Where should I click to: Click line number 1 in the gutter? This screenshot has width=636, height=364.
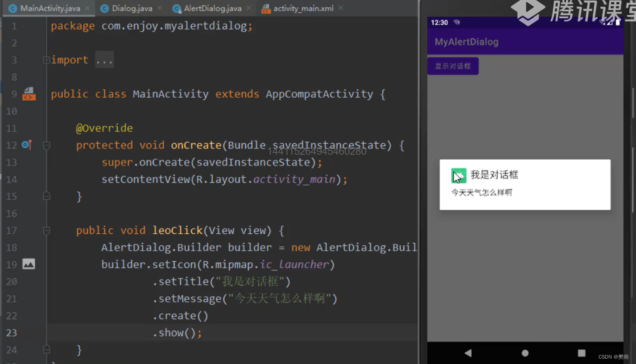(14, 26)
